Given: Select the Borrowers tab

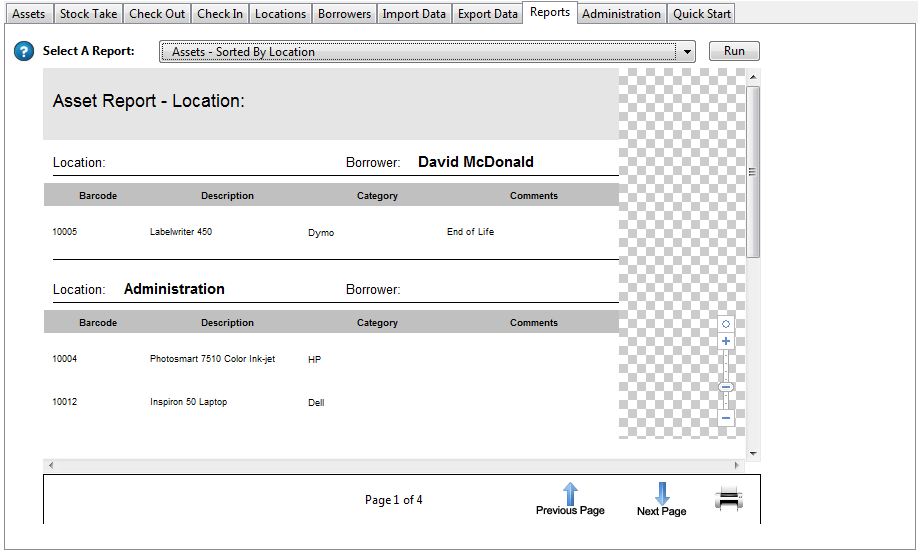Looking at the screenshot, I should 344,14.
